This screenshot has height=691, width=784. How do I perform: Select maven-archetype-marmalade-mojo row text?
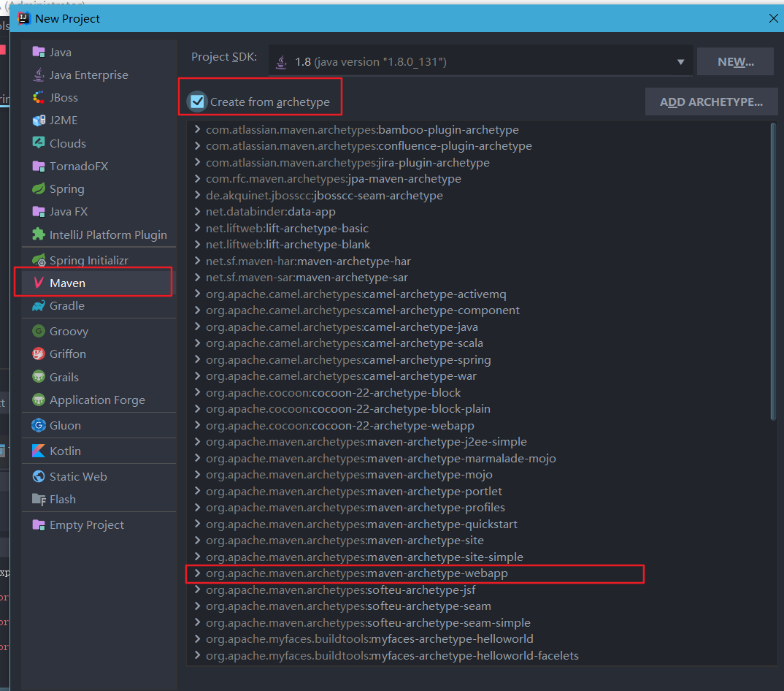(x=381, y=458)
